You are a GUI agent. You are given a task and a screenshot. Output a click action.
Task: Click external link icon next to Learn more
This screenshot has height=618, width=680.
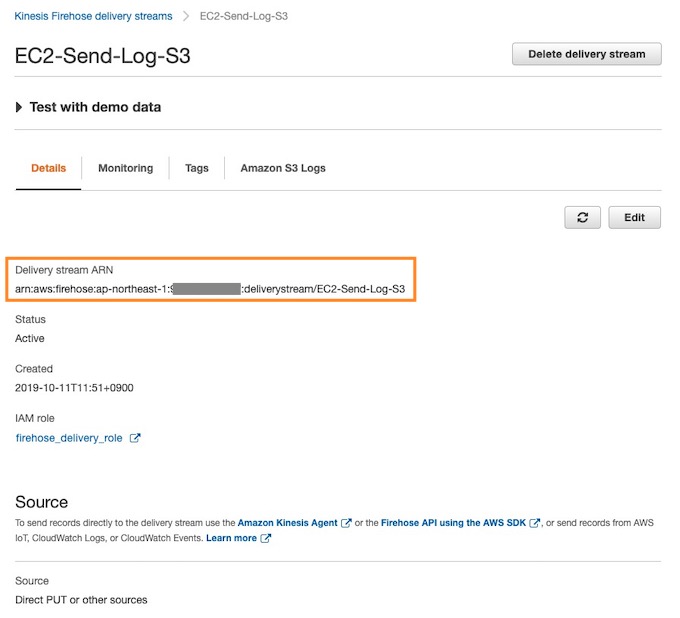(x=265, y=538)
